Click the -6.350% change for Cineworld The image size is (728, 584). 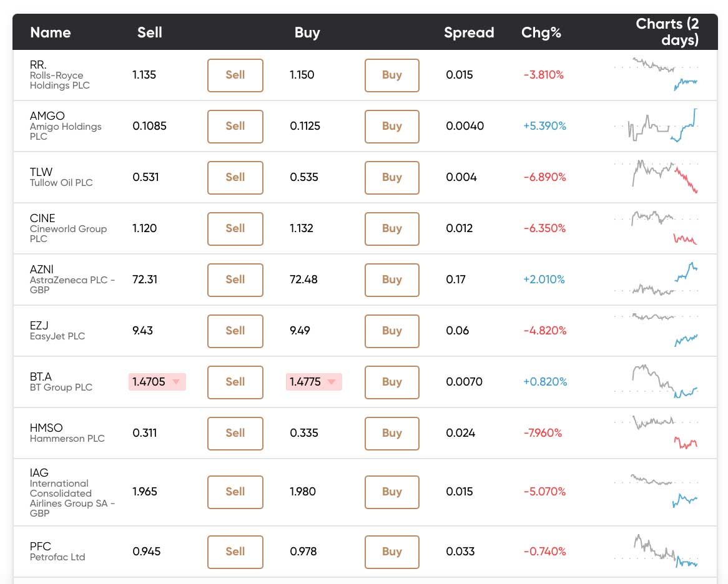(x=544, y=228)
